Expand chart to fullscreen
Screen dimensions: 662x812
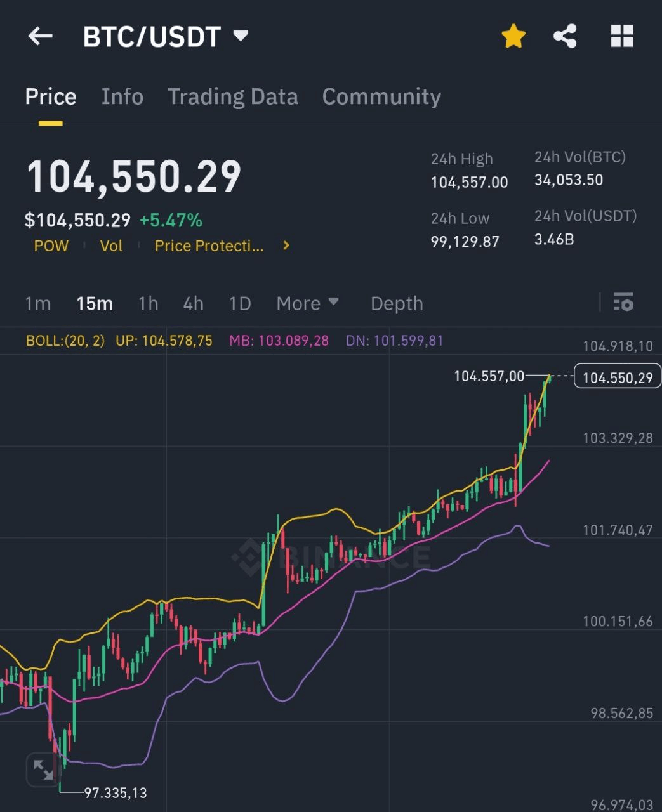pyautogui.click(x=43, y=770)
